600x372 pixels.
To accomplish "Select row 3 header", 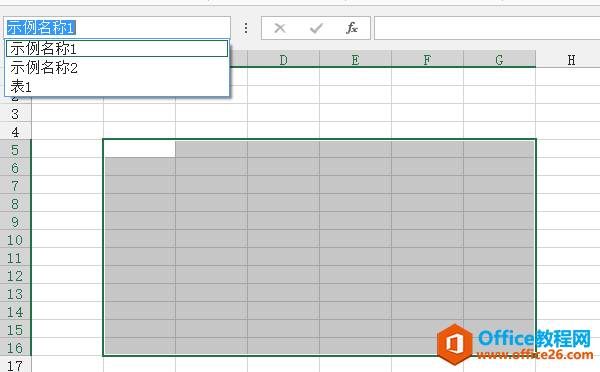I will (x=15, y=114).
